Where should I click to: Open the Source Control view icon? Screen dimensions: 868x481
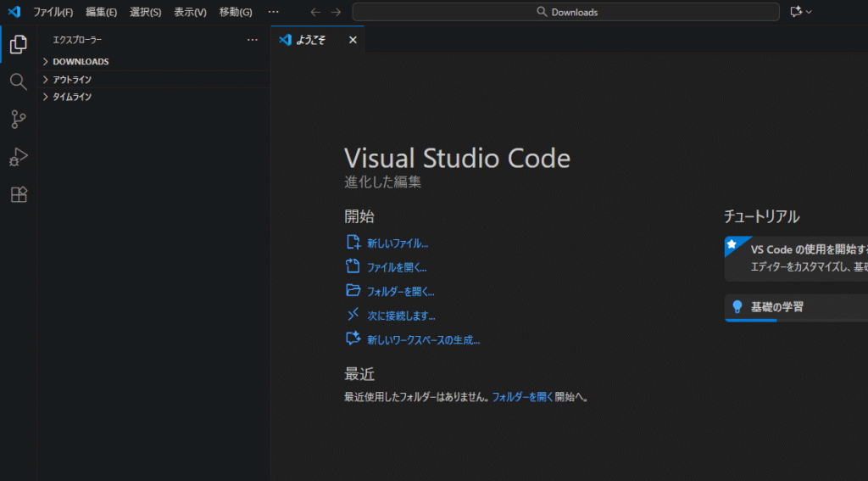click(x=18, y=120)
